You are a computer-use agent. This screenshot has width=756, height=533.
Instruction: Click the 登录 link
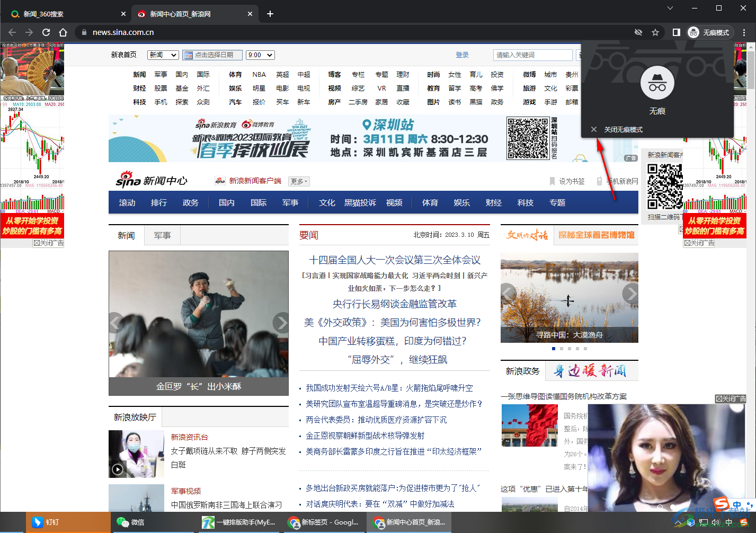click(x=463, y=55)
